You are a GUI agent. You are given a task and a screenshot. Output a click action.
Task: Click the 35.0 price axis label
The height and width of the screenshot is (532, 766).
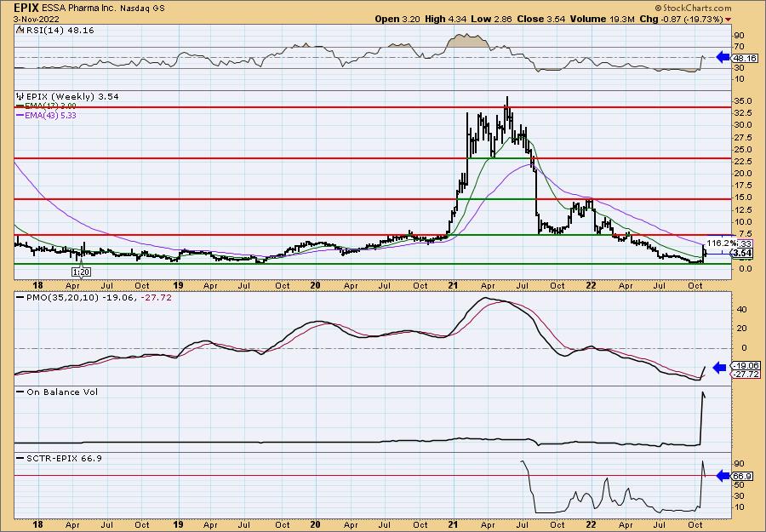pyautogui.click(x=742, y=101)
